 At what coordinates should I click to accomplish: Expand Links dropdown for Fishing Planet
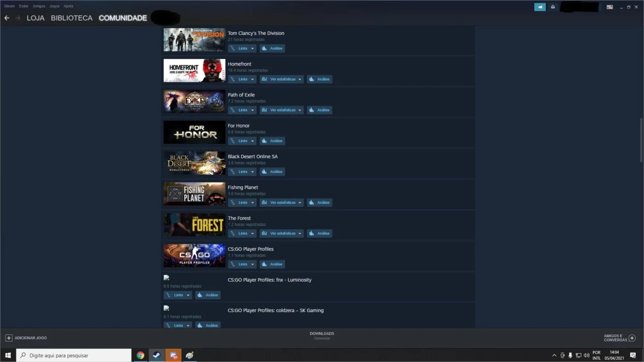pyautogui.click(x=242, y=202)
